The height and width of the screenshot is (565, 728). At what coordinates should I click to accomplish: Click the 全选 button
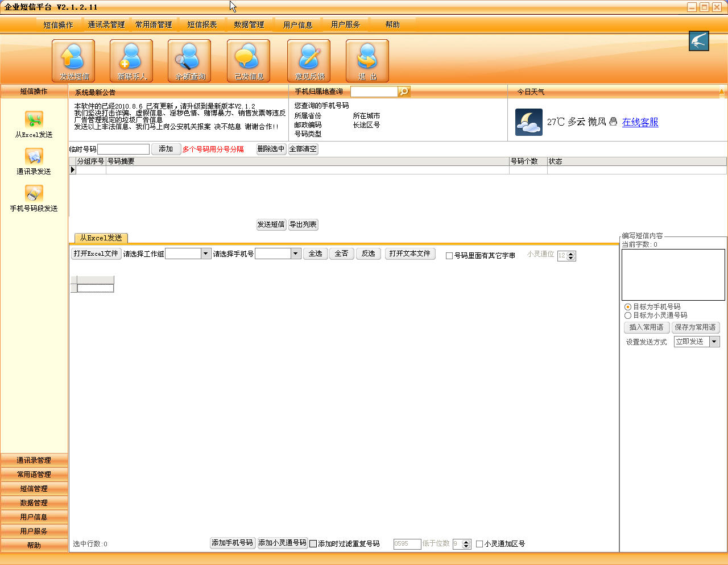click(x=316, y=254)
